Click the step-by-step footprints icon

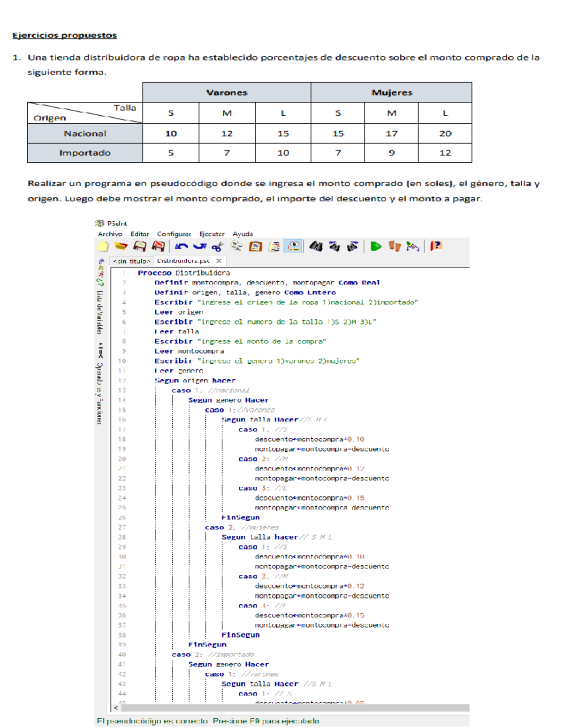tap(395, 247)
